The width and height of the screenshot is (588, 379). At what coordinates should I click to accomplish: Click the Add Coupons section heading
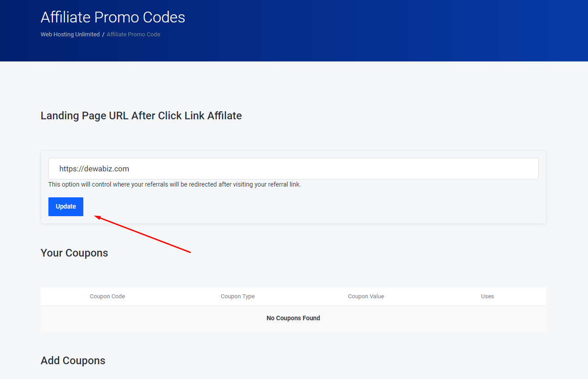73,361
